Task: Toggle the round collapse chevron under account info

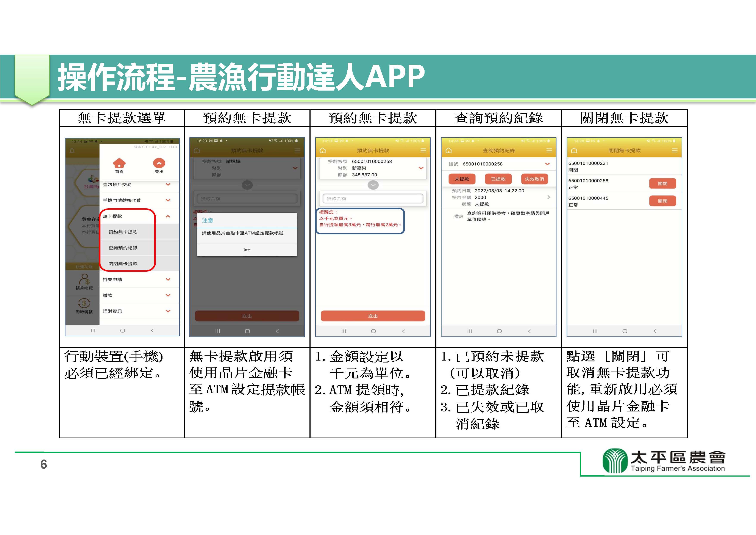Action: [373, 185]
